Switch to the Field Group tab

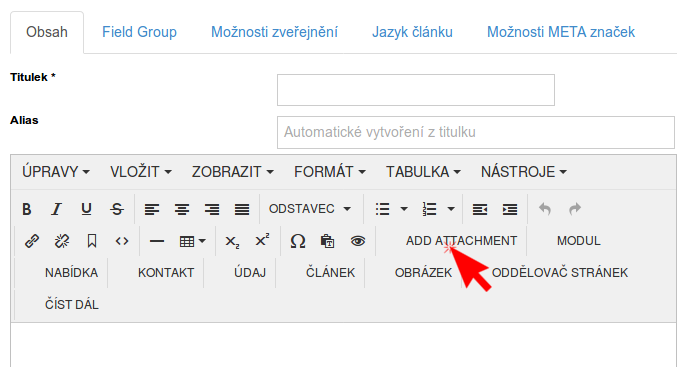pyautogui.click(x=139, y=32)
